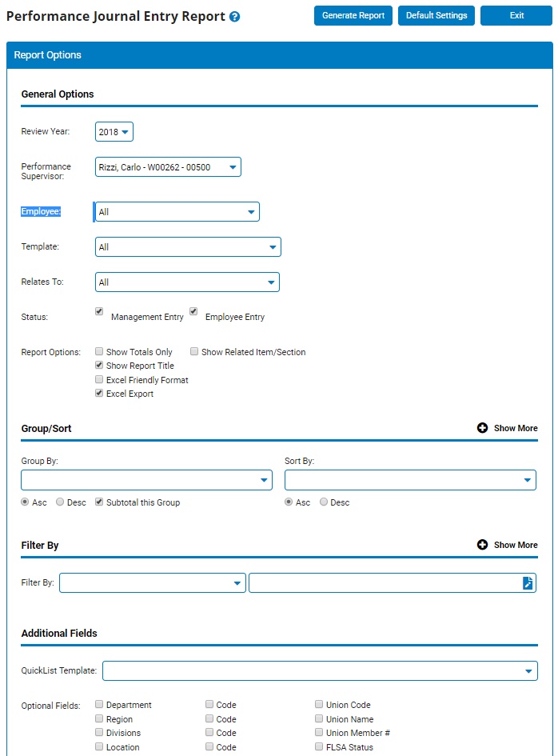Open the Performance Supervisor dropdown
The height and width of the screenshot is (756, 558).
tap(168, 166)
